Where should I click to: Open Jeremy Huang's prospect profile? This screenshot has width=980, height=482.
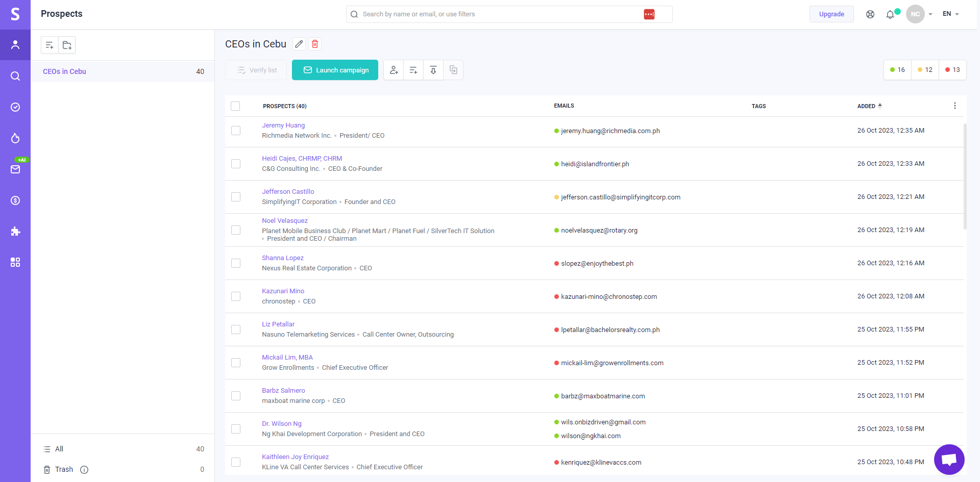283,125
